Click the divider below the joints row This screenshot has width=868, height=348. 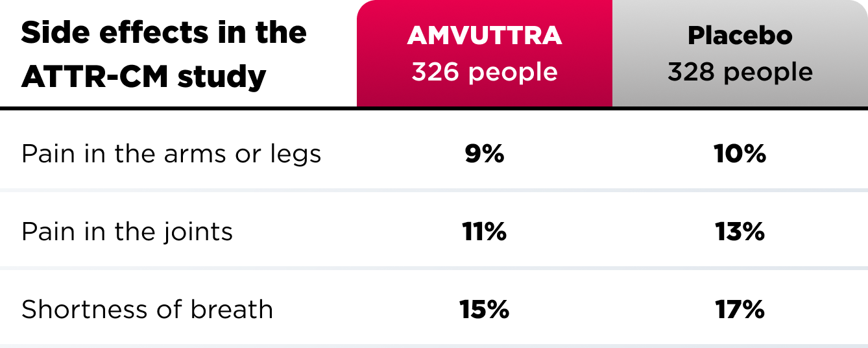point(433,267)
